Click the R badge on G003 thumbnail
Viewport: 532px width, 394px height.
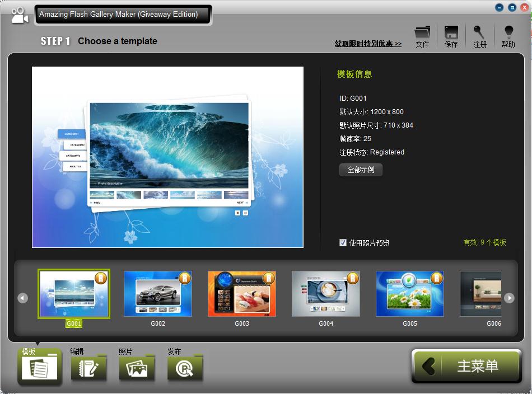269,278
